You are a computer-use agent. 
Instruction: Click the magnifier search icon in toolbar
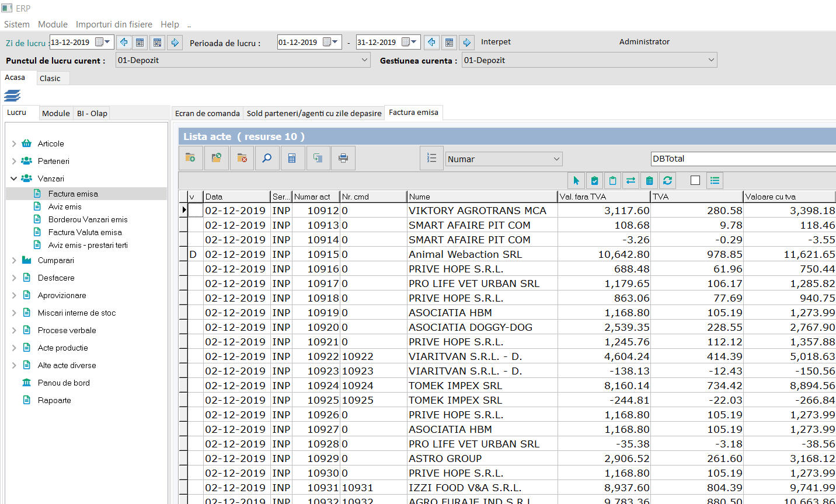click(x=267, y=158)
